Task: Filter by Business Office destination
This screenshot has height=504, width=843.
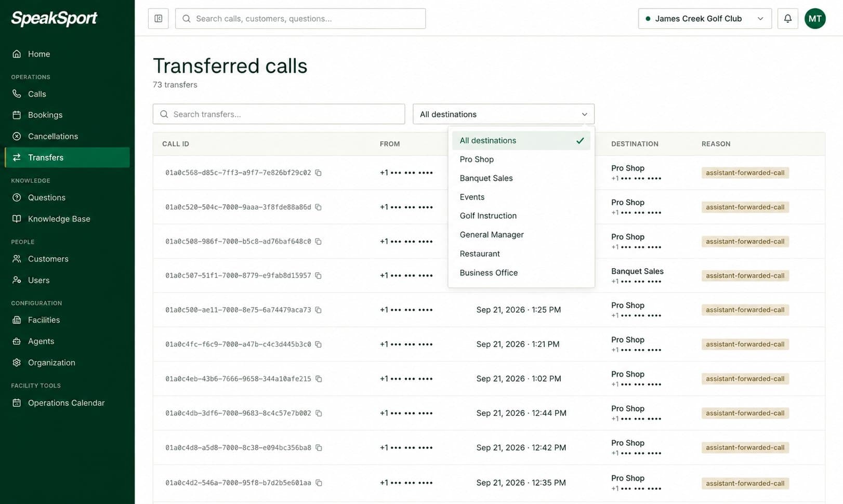Action: coord(521,273)
